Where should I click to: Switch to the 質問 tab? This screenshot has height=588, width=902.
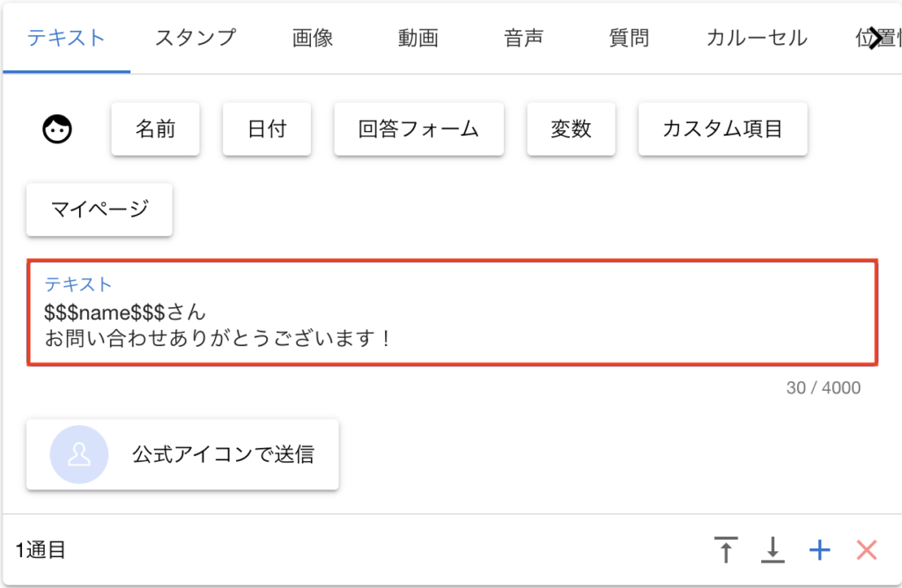(629, 38)
